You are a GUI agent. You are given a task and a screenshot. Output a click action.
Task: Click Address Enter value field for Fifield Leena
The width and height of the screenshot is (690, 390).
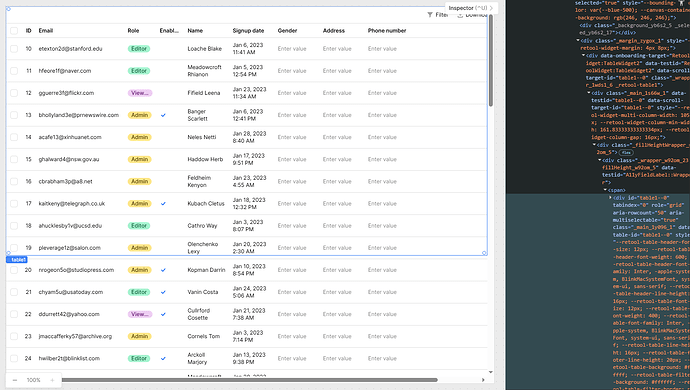(x=337, y=93)
